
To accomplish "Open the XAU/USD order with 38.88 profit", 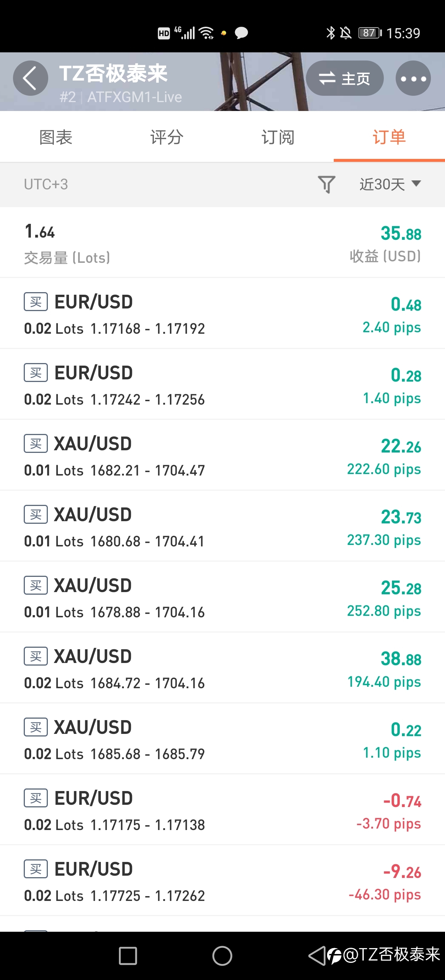I will tap(222, 668).
